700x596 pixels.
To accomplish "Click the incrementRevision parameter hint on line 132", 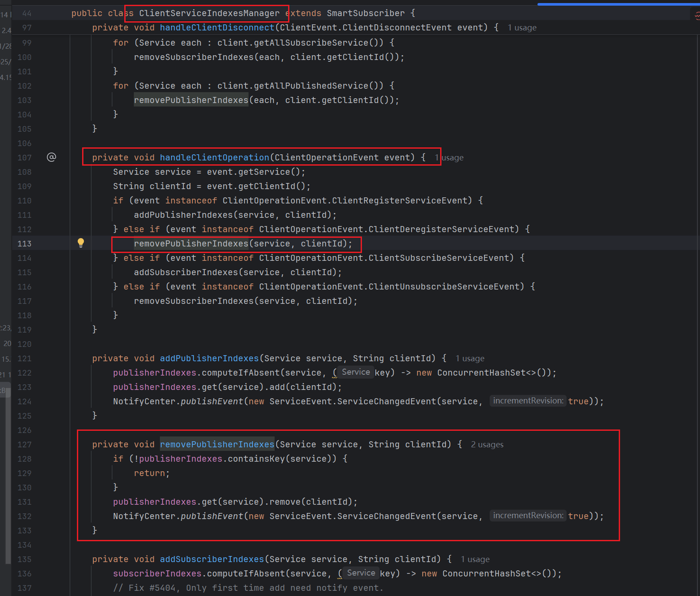I will click(528, 516).
